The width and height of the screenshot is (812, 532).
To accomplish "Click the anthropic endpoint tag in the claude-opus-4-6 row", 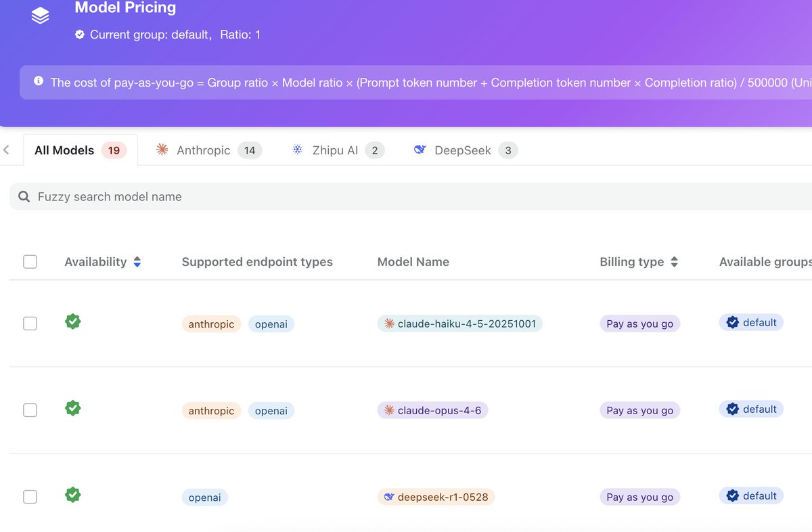I will point(211,411).
